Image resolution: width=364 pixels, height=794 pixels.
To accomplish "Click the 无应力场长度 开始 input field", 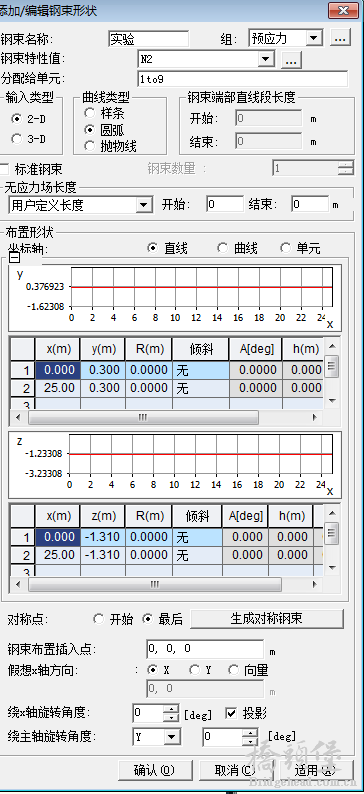I will (225, 205).
